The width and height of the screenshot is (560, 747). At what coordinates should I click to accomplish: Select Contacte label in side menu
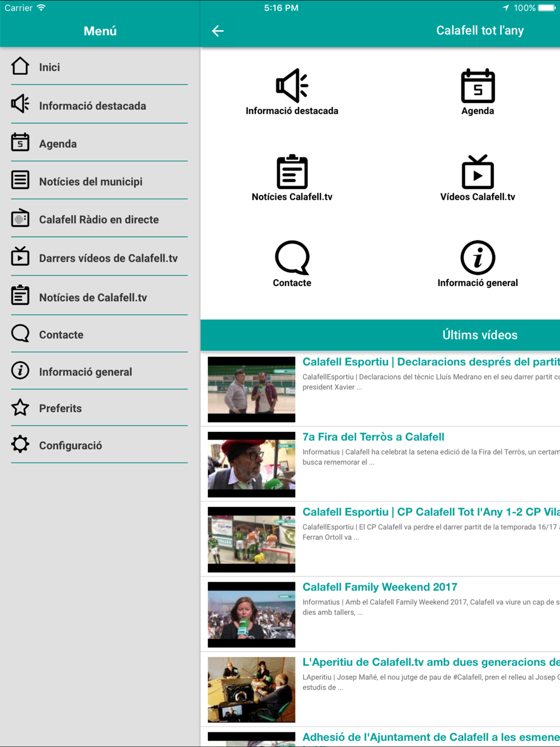61,335
